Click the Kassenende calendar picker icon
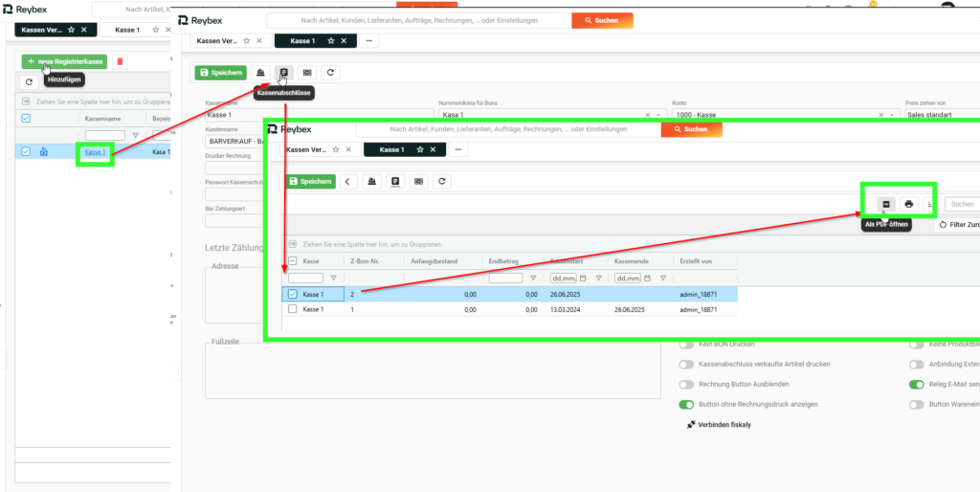Image resolution: width=980 pixels, height=492 pixels. tap(648, 279)
